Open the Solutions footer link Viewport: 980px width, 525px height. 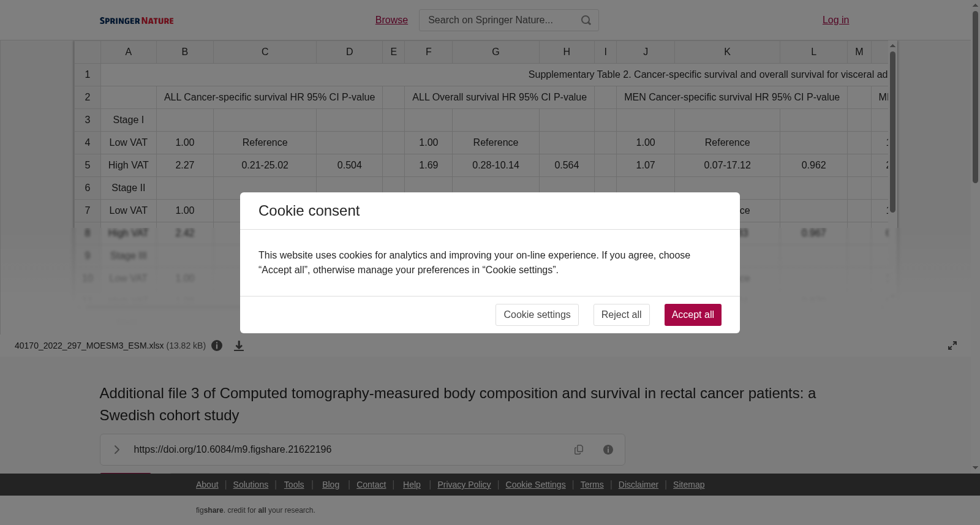coord(251,485)
